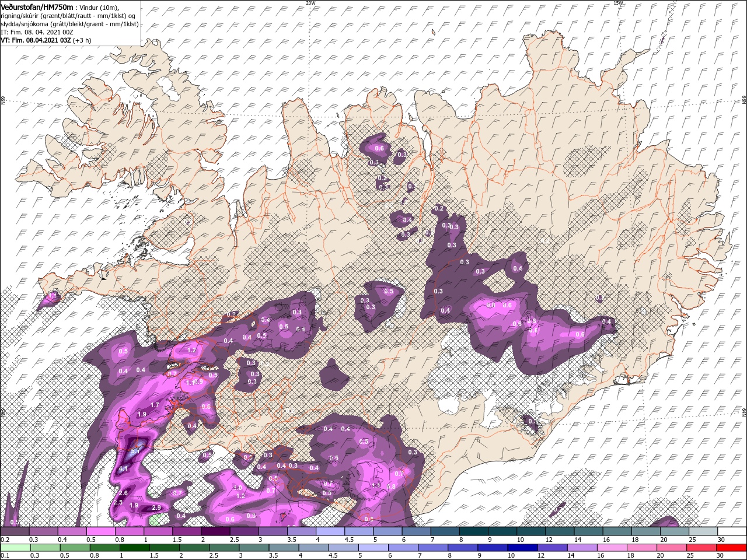Click the 'rigning/skúrir' legend description line
This screenshot has height=560, width=747.
68,15
